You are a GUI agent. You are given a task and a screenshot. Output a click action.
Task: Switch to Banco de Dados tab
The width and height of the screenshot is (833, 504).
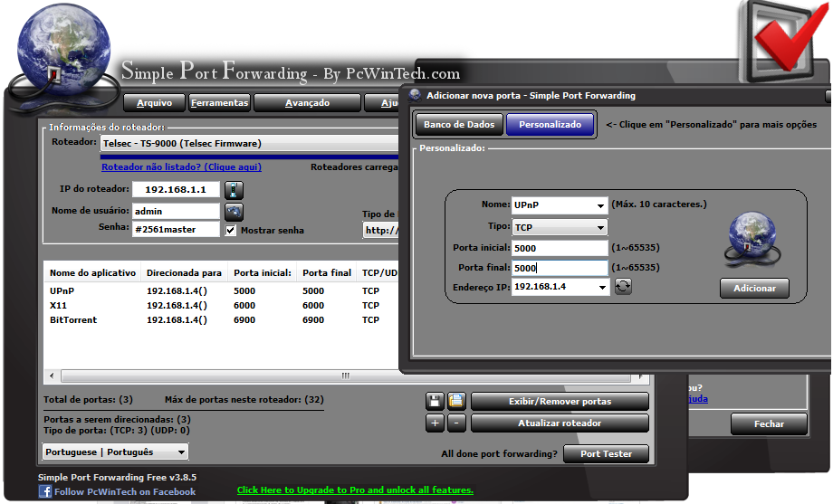tap(459, 124)
